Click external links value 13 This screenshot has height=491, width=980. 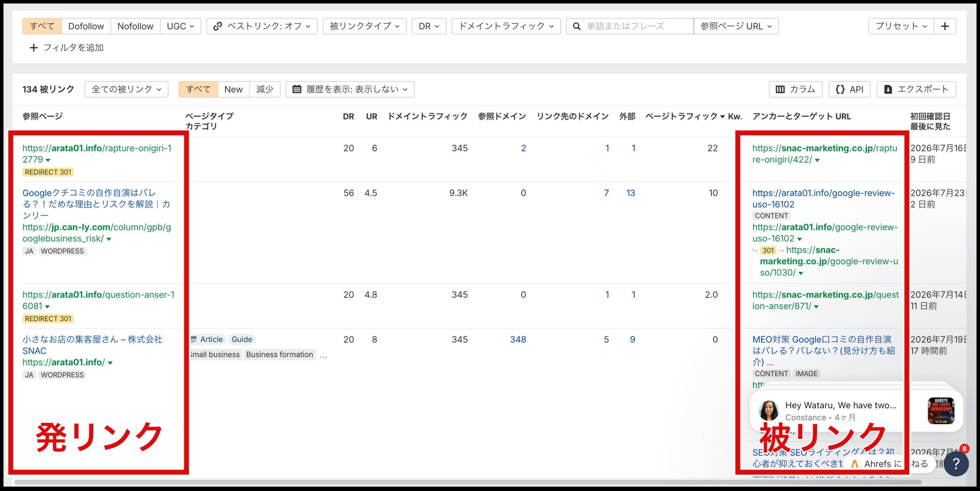(x=630, y=193)
